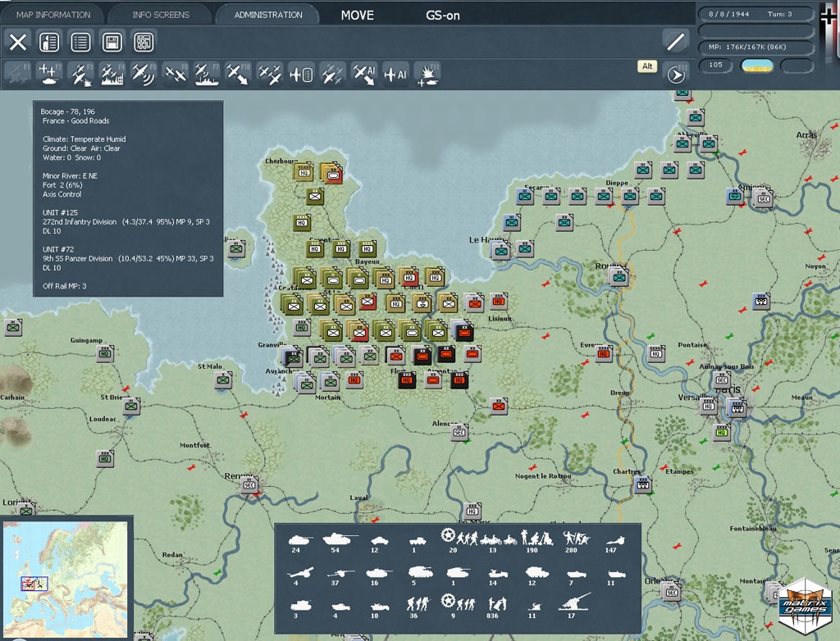840x641 pixels.
Task: Open the list view icon beside the save icon
Action: click(x=80, y=42)
